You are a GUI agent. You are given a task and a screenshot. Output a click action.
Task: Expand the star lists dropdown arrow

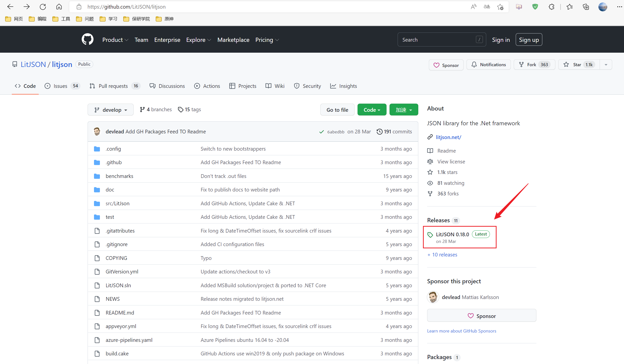point(606,65)
